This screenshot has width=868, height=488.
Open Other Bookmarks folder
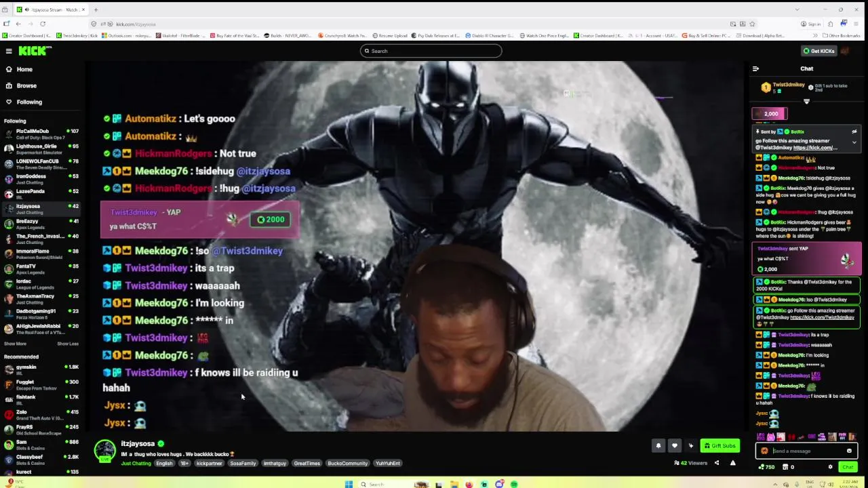pos(841,35)
